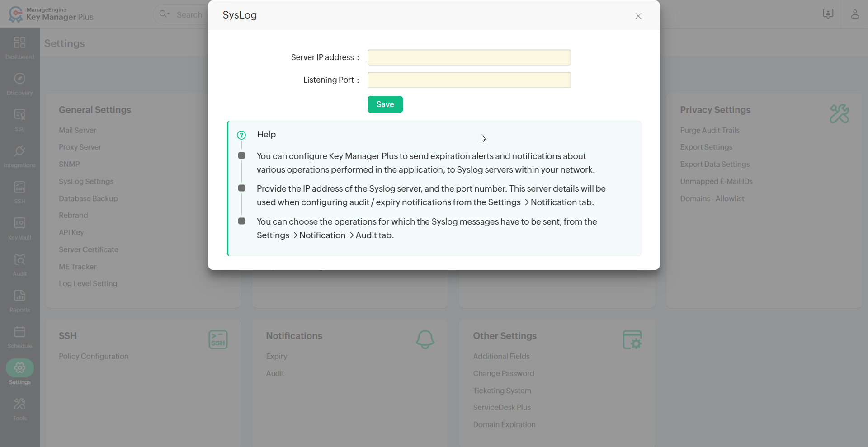Click the Listening Port field
This screenshot has width=868, height=447.
click(x=469, y=80)
